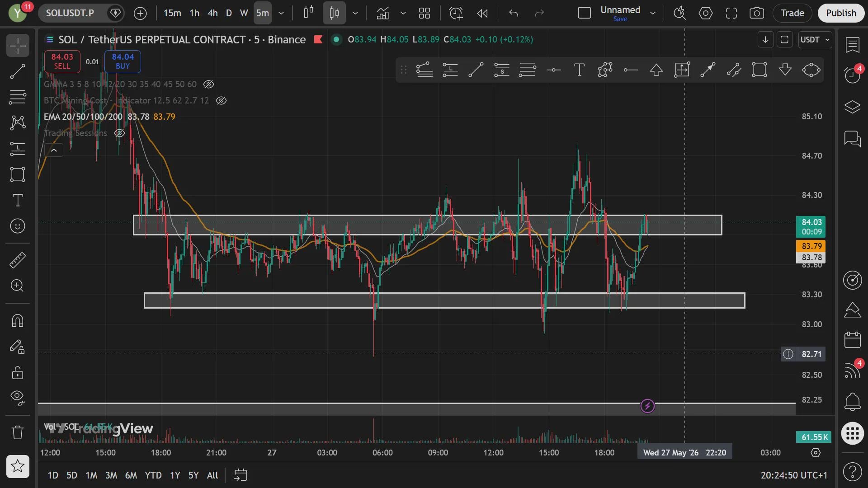Collapse the indicator legend
Viewport: 868px width, 488px height.
pos(54,150)
